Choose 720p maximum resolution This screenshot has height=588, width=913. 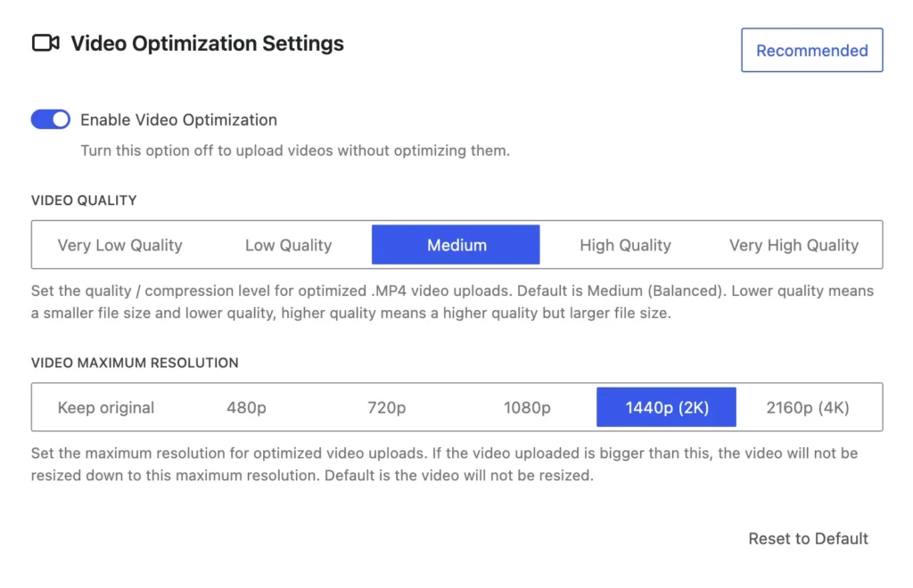coord(386,408)
